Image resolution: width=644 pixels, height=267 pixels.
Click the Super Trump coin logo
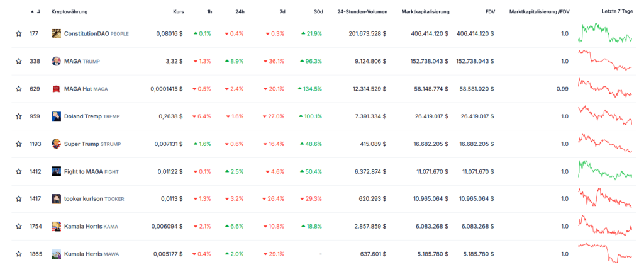coord(56,144)
